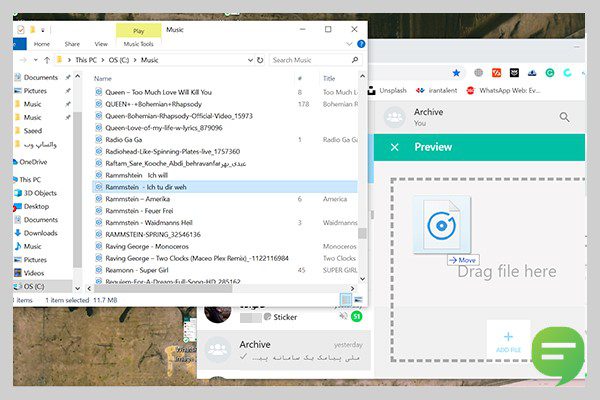Open 3D Objects in navigation pane
The width and height of the screenshot is (600, 400).
(40, 193)
